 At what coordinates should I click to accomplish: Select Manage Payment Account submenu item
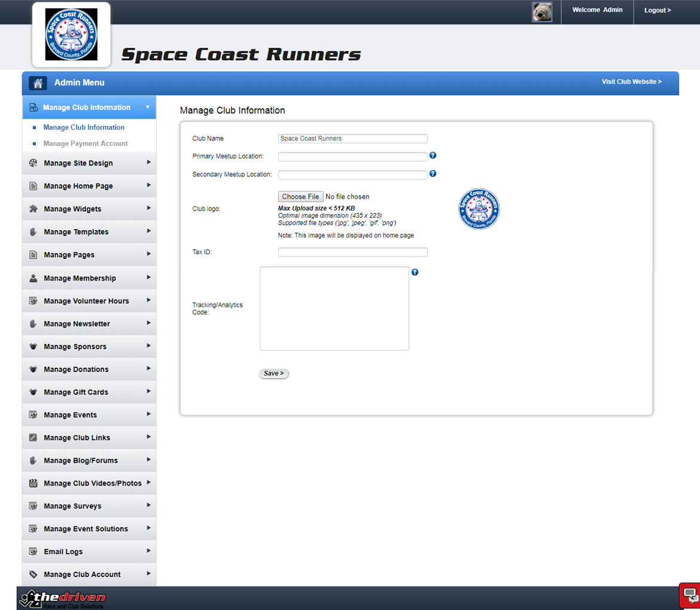click(86, 144)
